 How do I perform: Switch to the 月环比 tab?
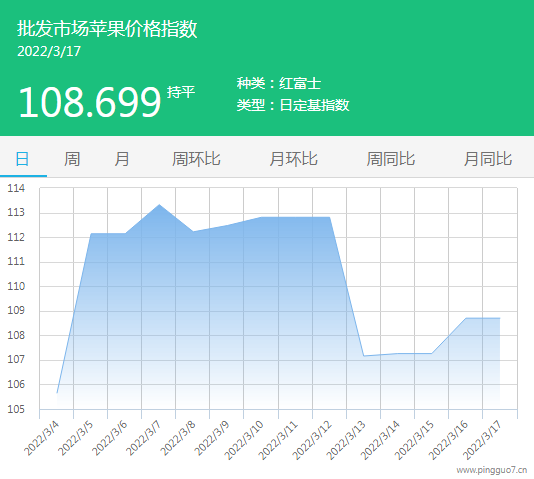click(294, 159)
